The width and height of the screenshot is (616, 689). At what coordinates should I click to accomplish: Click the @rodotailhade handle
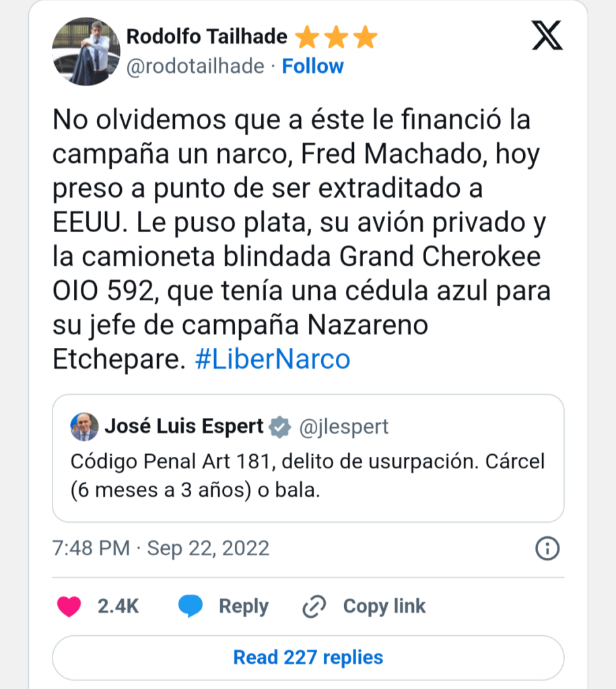tap(197, 66)
